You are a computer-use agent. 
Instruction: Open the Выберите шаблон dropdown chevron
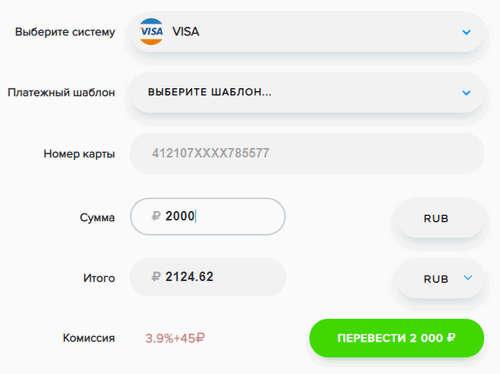point(466,93)
